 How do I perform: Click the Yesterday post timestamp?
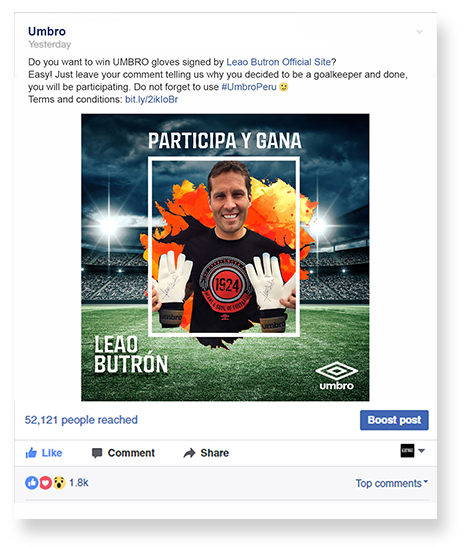50,45
